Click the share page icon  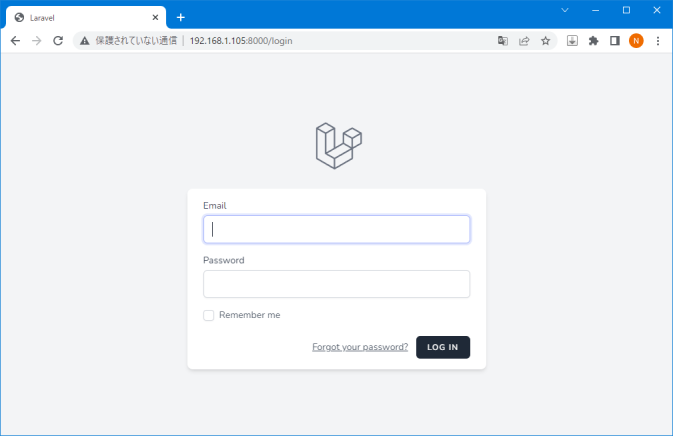[x=524, y=41]
